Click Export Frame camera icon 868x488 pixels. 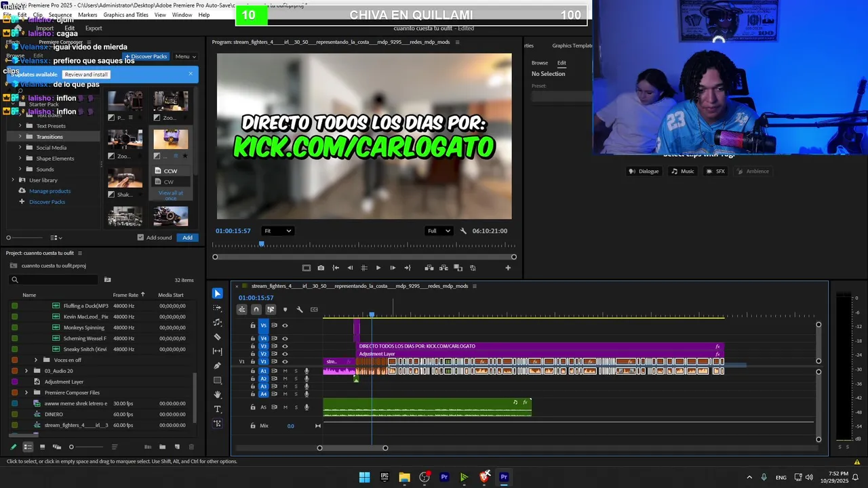321,268
